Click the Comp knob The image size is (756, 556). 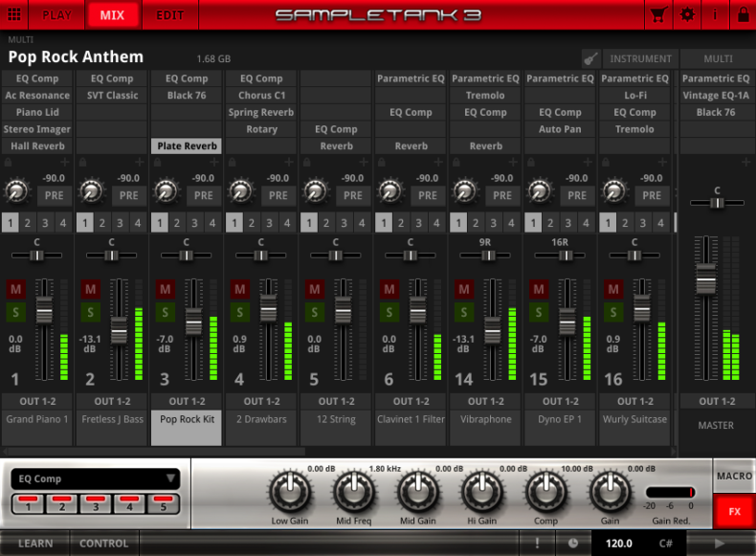[x=545, y=492]
